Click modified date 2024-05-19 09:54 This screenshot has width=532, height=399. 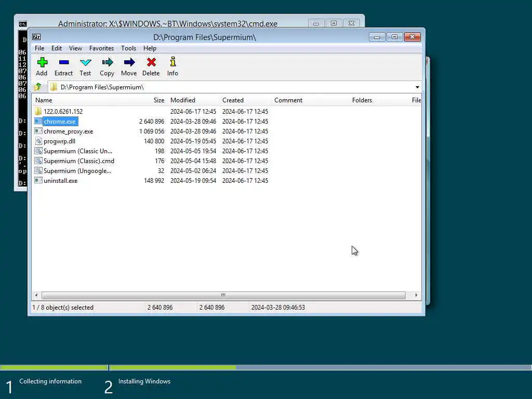pos(193,180)
